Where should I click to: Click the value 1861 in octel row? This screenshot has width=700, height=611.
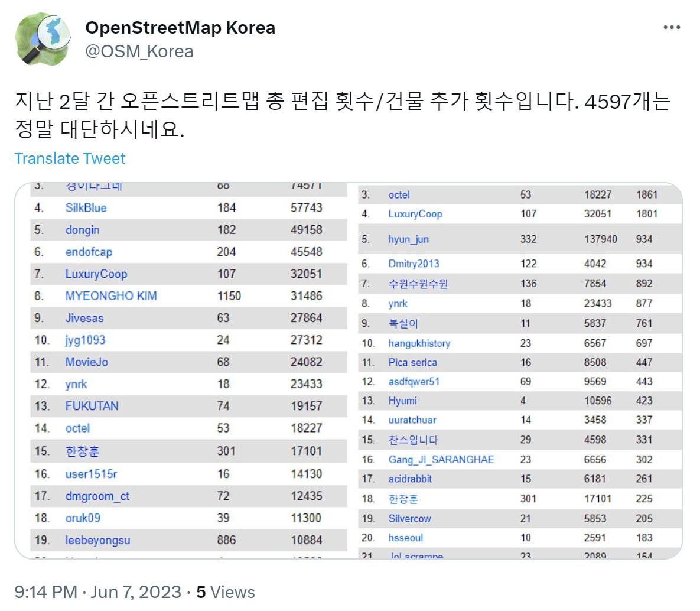pos(647,195)
